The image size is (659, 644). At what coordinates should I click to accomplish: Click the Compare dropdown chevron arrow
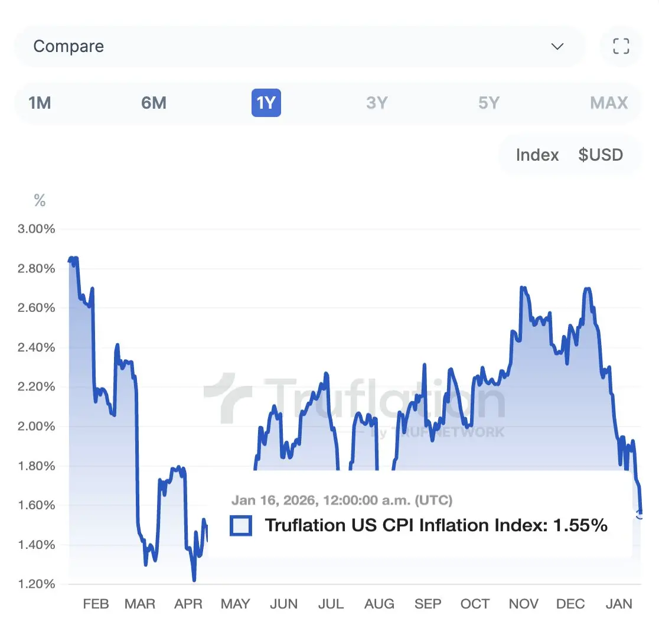coord(557,47)
